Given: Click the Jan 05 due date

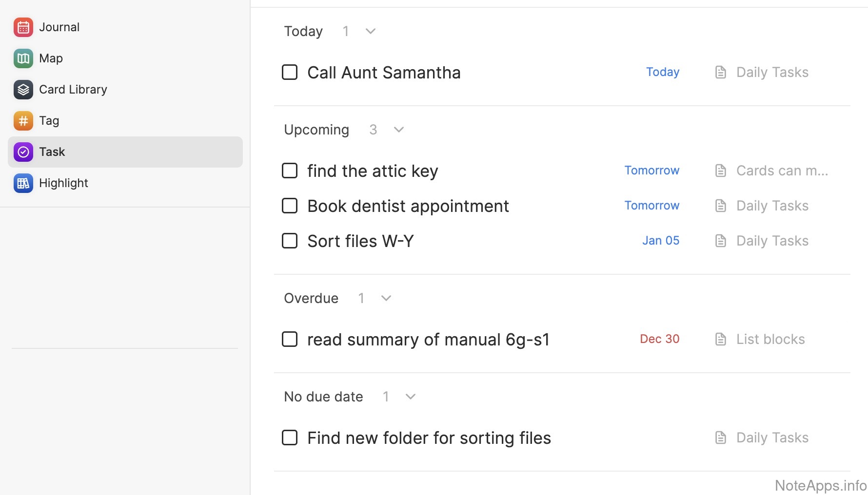Looking at the screenshot, I should coord(660,241).
